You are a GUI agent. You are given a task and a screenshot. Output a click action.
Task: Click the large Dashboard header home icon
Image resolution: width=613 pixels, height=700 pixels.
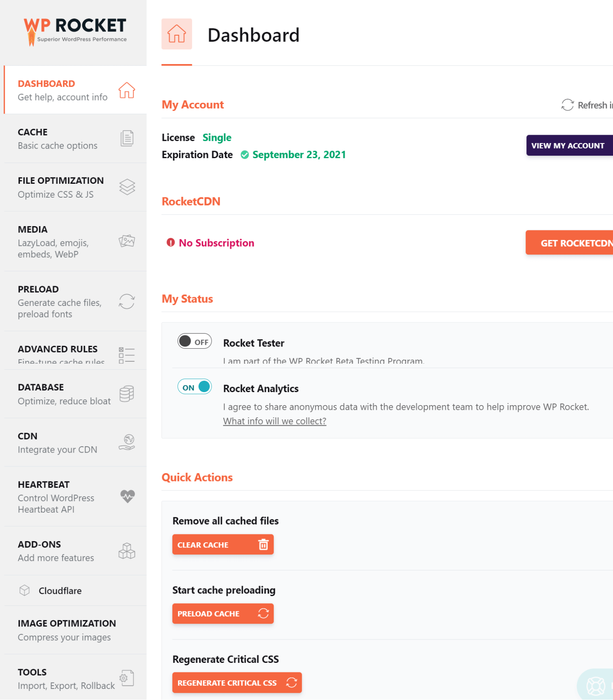(x=177, y=34)
